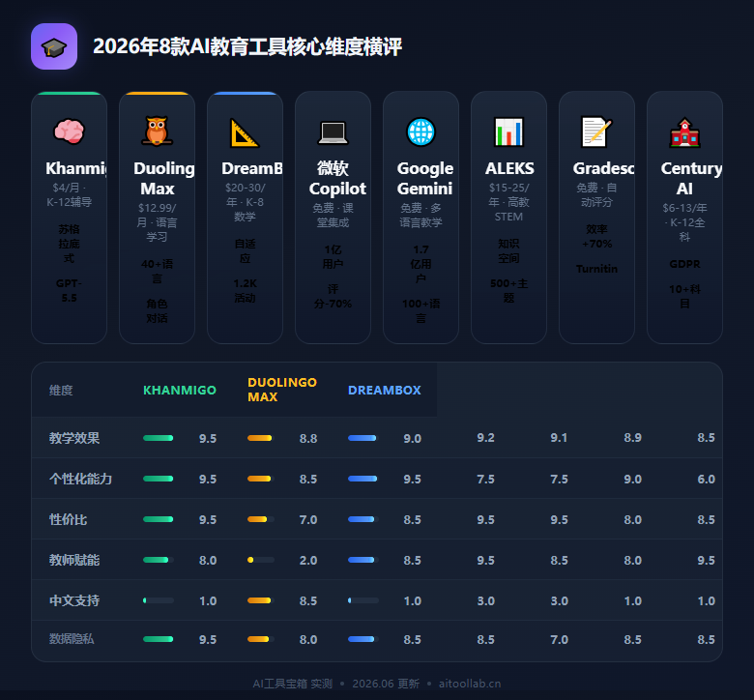Click the 1.2K活动 tag on DreamBox card
This screenshot has width=754, height=700.
pos(245,291)
